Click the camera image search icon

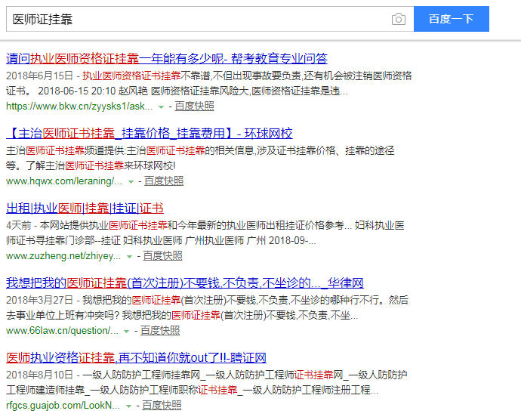(399, 19)
